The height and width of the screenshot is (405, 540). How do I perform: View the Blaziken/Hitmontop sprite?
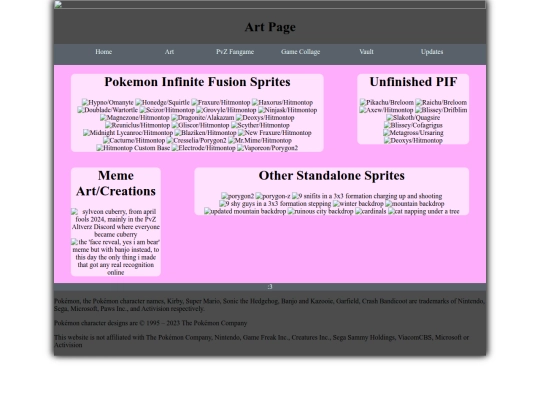[206, 133]
